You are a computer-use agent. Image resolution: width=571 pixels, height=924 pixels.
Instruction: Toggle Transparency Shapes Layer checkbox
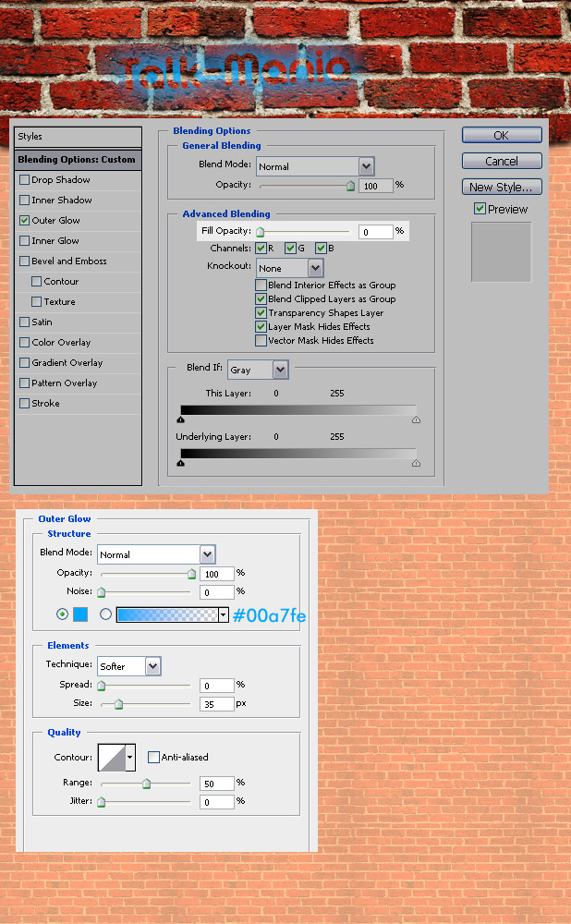click(261, 313)
